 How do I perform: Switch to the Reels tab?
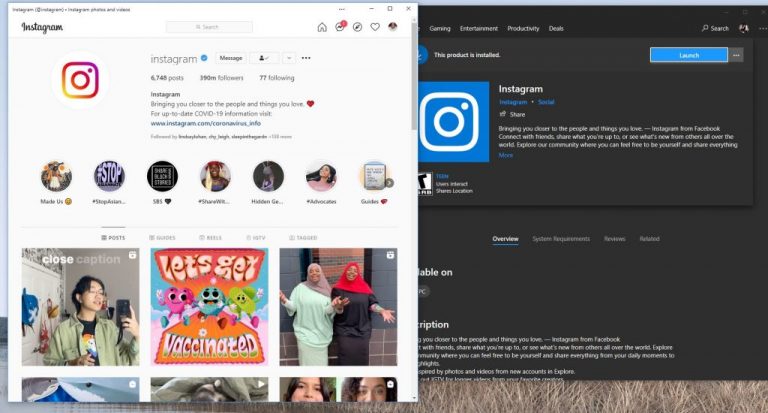pyautogui.click(x=210, y=238)
